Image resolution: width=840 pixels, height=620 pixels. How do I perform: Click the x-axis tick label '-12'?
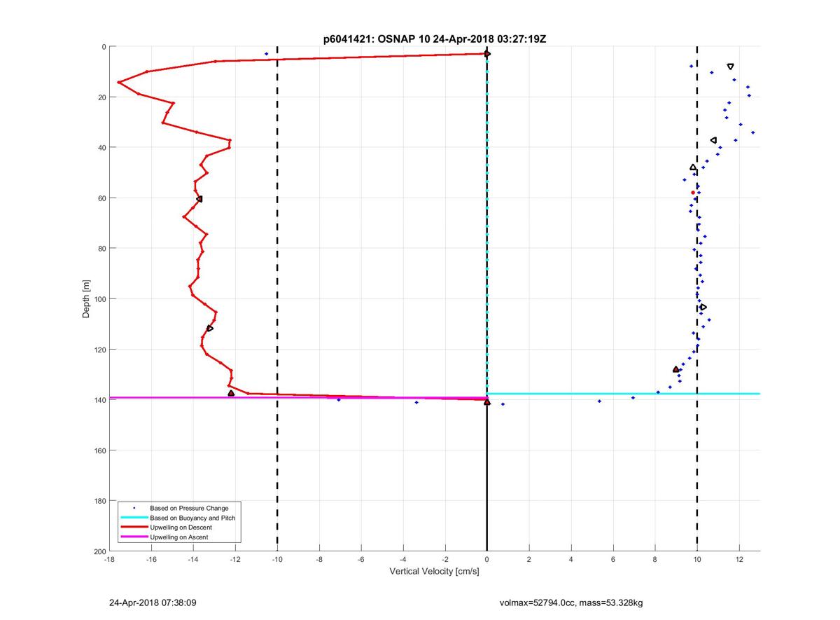pos(235,559)
